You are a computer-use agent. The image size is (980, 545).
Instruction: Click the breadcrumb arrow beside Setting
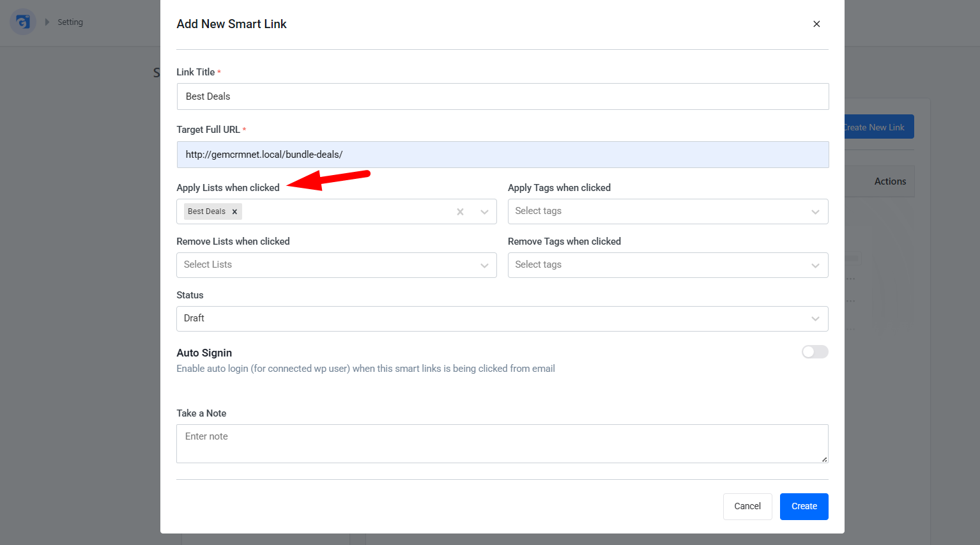[x=47, y=22]
